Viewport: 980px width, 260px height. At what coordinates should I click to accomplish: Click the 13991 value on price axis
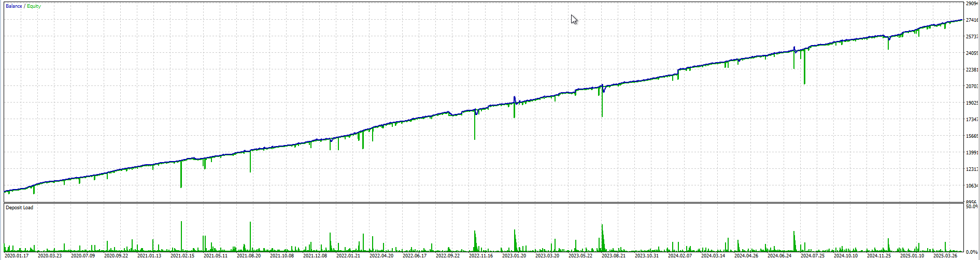tap(972, 153)
